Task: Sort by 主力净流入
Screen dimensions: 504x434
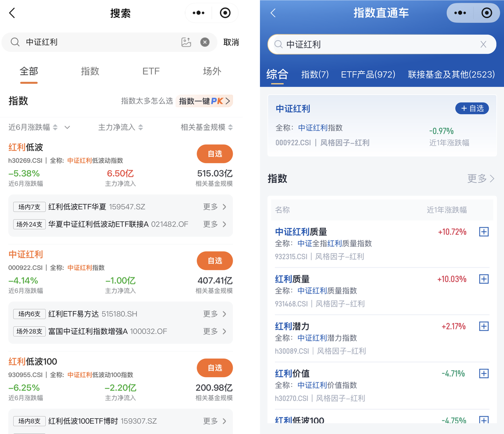Action: coord(120,127)
